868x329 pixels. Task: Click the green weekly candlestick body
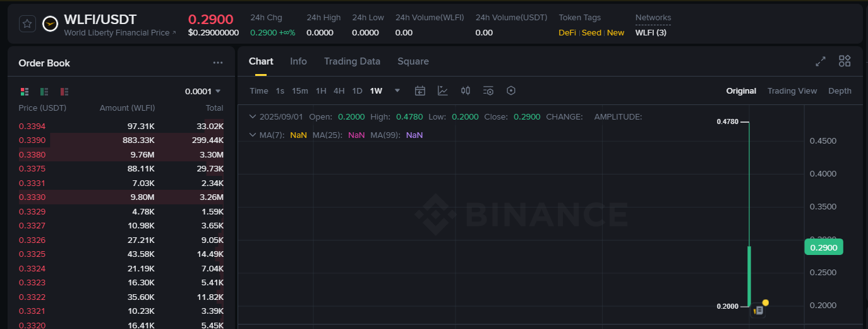pyautogui.click(x=749, y=276)
